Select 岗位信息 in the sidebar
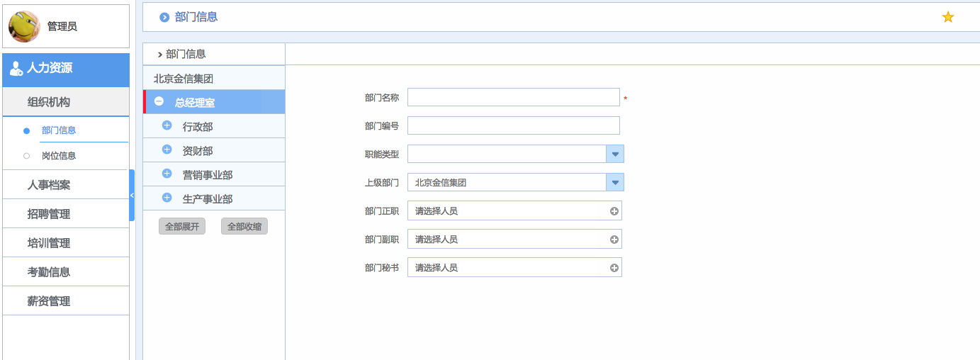Image resolution: width=980 pixels, height=360 pixels. point(59,156)
